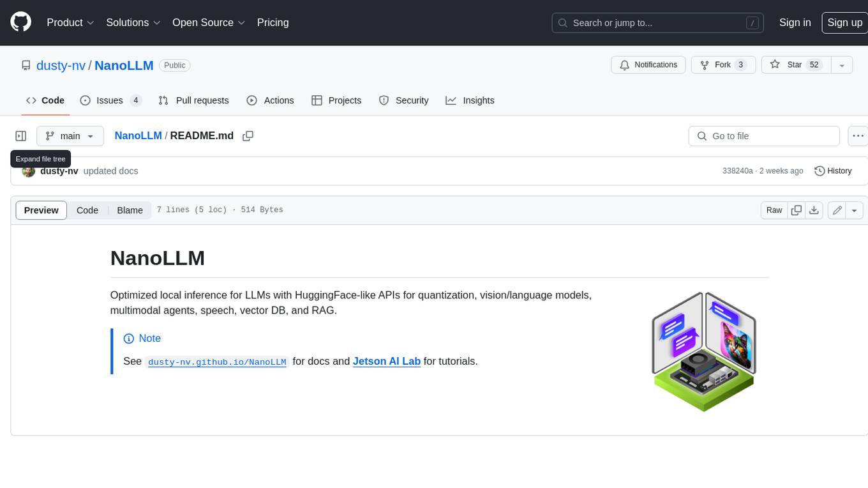The height and width of the screenshot is (488, 868).
Task: Open the updated docs commit message
Action: click(x=110, y=171)
